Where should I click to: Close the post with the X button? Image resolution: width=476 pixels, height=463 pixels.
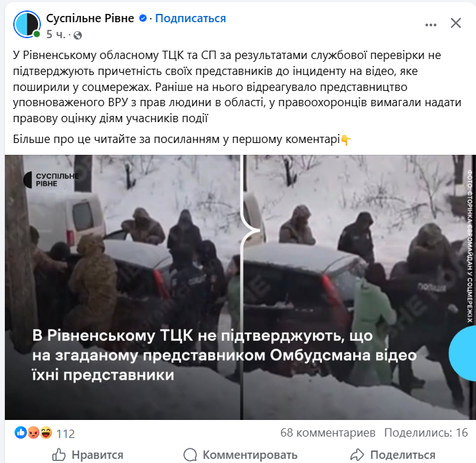point(456,23)
